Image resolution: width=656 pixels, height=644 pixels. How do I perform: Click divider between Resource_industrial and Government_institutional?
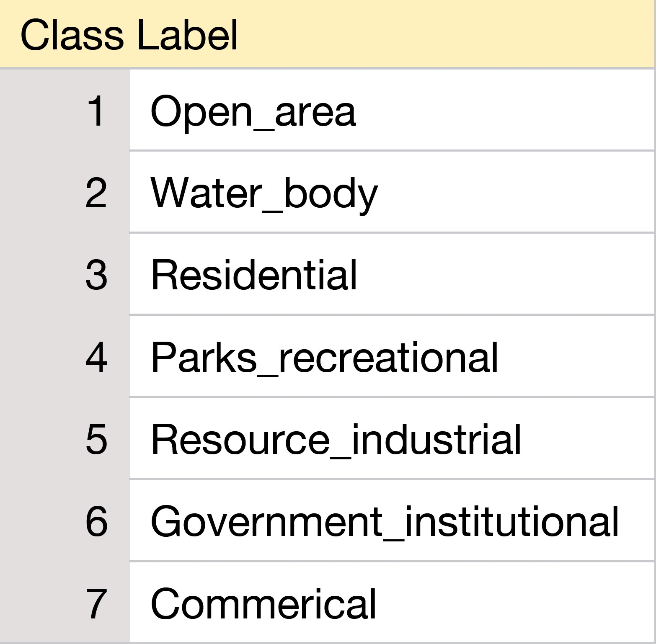coord(392,479)
